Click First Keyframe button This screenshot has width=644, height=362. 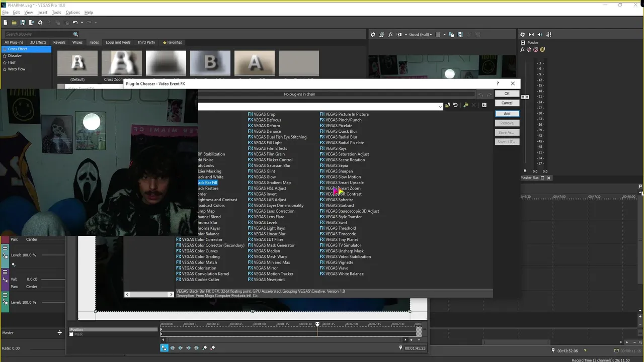tap(173, 348)
